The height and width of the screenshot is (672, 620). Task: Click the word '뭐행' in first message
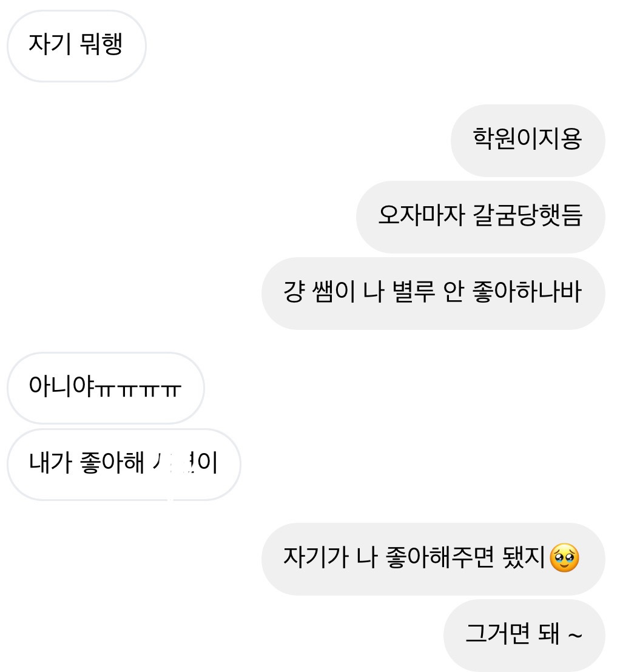(101, 44)
